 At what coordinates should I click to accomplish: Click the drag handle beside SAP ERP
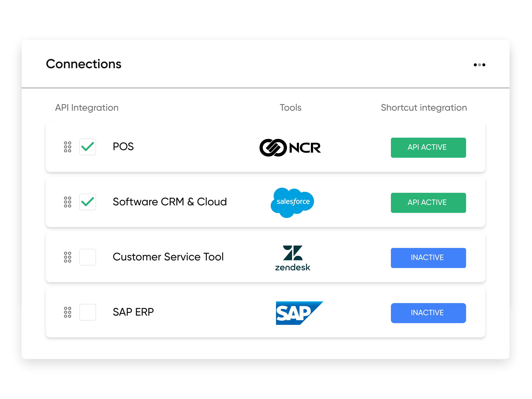pyautogui.click(x=68, y=312)
